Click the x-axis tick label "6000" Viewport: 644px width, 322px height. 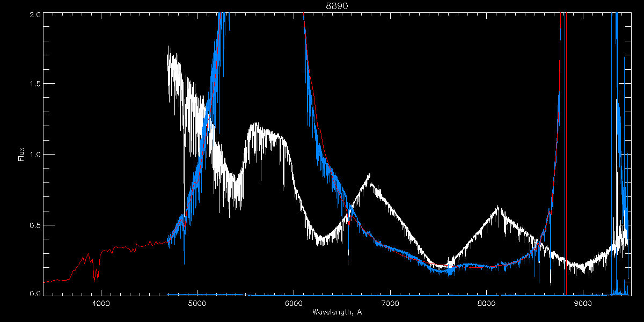pos(294,304)
